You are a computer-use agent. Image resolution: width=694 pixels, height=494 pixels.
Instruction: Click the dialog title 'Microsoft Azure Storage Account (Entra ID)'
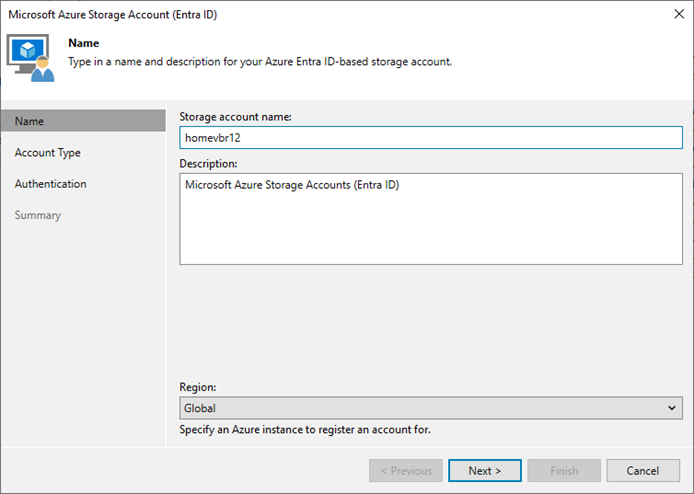(113, 15)
